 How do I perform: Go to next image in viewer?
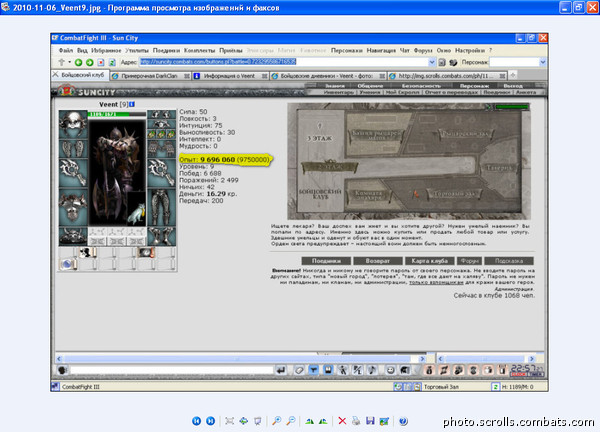pos(210,421)
